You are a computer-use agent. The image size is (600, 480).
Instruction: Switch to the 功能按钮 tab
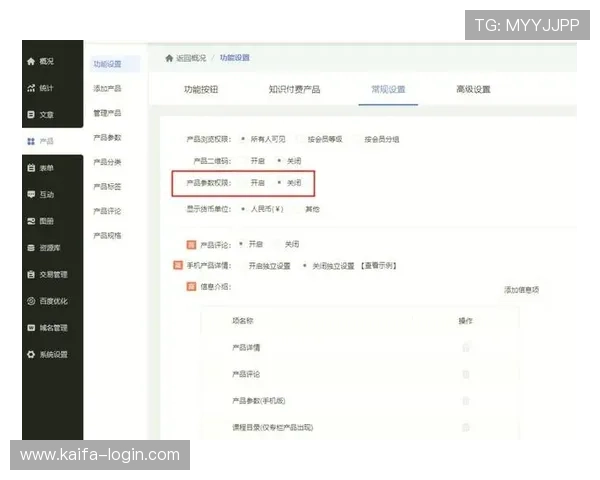[x=201, y=89]
